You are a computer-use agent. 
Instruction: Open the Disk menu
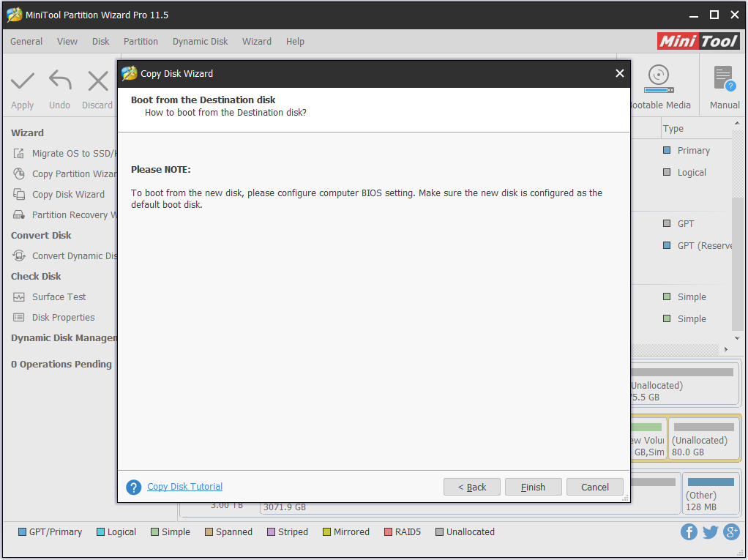(100, 42)
